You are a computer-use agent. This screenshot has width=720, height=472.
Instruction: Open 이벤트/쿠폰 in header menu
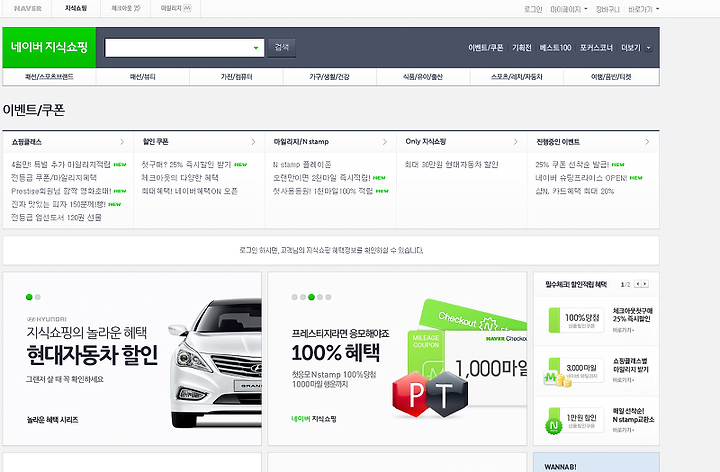[x=485, y=48]
